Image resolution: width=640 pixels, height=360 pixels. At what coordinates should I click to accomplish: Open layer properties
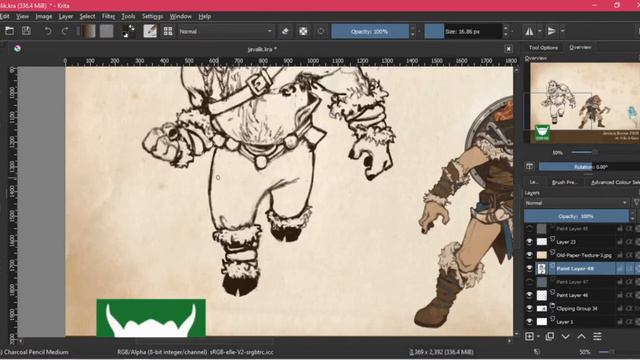tap(597, 336)
